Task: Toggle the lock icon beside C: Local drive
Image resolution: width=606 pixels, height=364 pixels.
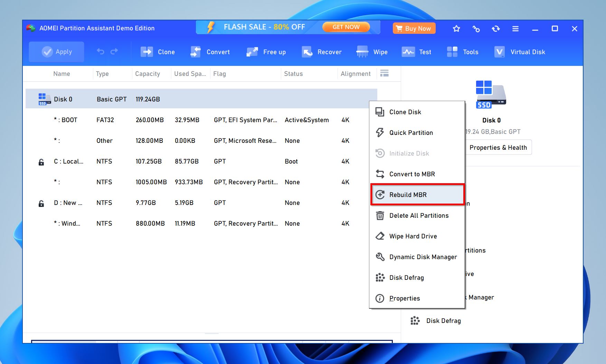Action: pos(41,161)
